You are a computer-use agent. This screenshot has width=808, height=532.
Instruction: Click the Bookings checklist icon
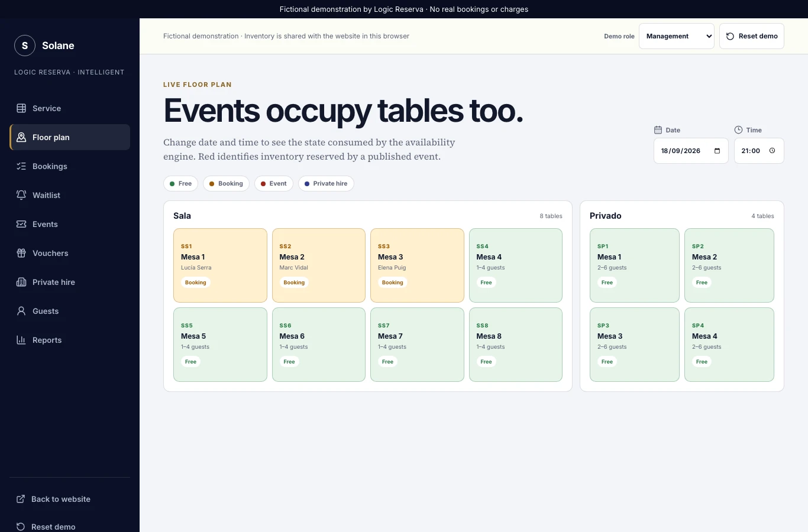point(21,166)
